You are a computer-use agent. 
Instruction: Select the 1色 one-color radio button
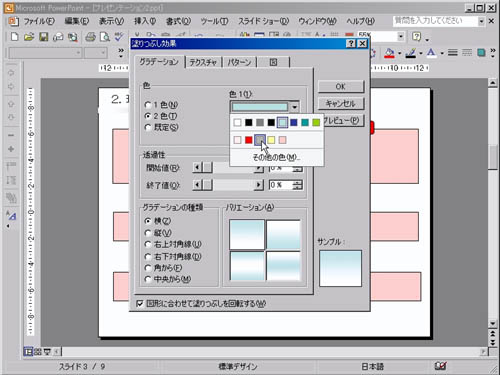pos(148,105)
